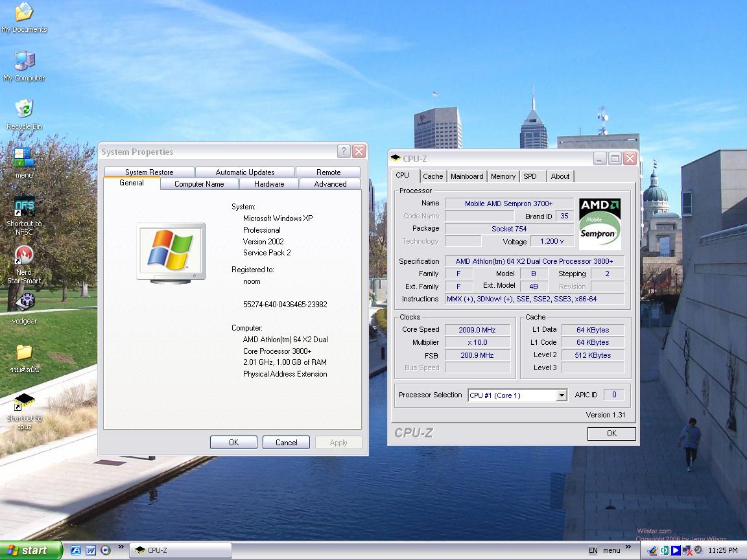Click the Package value Socket 754
This screenshot has width=747, height=560.
coord(509,229)
